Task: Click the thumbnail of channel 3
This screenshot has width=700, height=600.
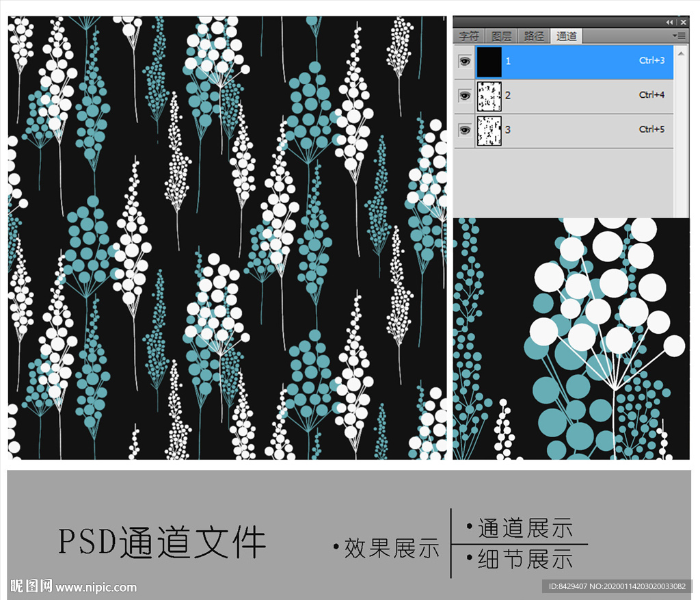Action: 489,131
